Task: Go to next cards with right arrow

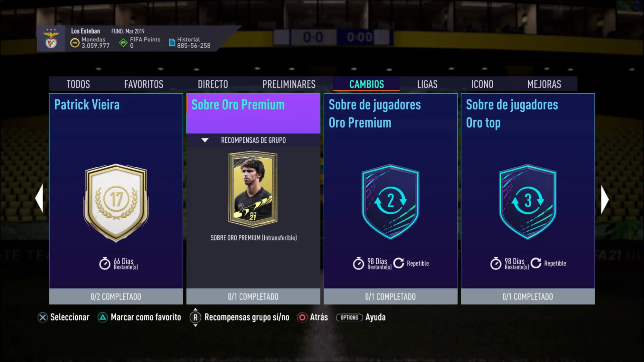Action: click(605, 200)
